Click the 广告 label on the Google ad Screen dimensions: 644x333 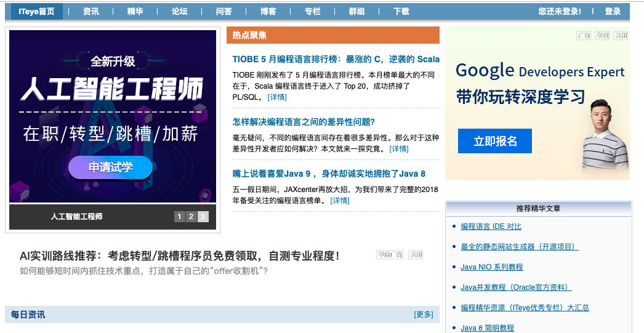point(584,36)
